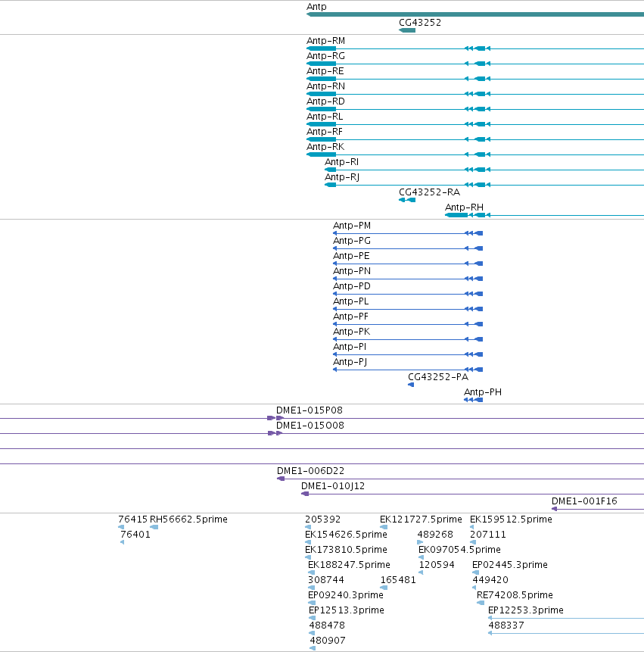Select the DME1-010J12 clone feature

pos(472,494)
